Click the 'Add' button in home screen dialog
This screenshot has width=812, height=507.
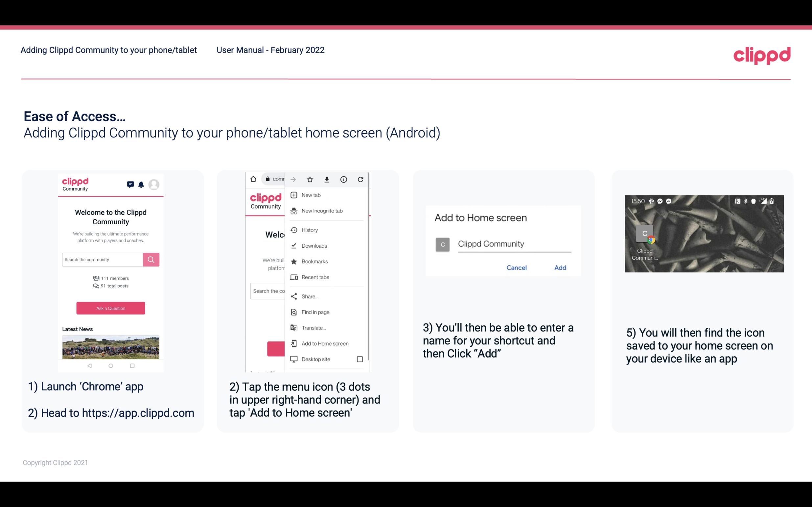pos(560,268)
